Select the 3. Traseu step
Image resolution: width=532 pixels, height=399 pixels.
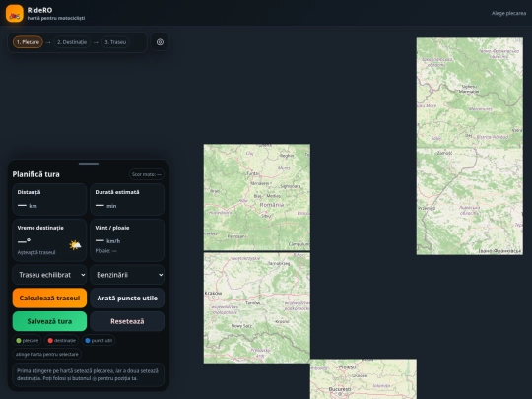click(x=115, y=42)
